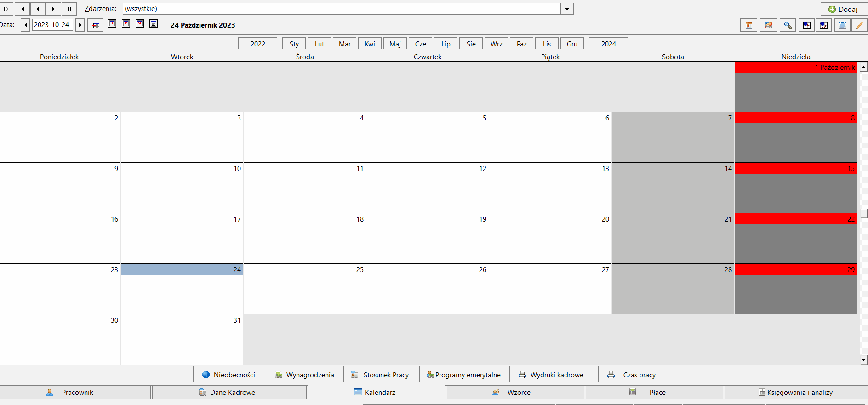Jump to the last record arrow
Screen dimensions: 868x405
[69, 9]
